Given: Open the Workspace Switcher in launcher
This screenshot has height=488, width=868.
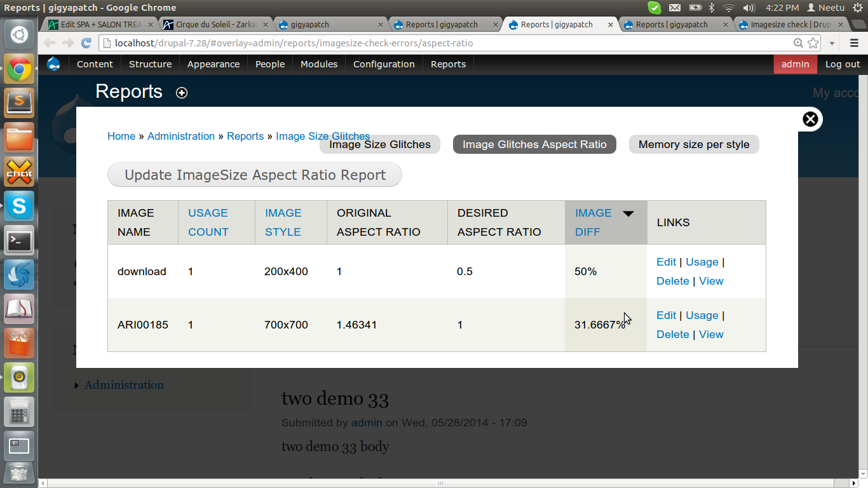Looking at the screenshot, I should (19, 446).
